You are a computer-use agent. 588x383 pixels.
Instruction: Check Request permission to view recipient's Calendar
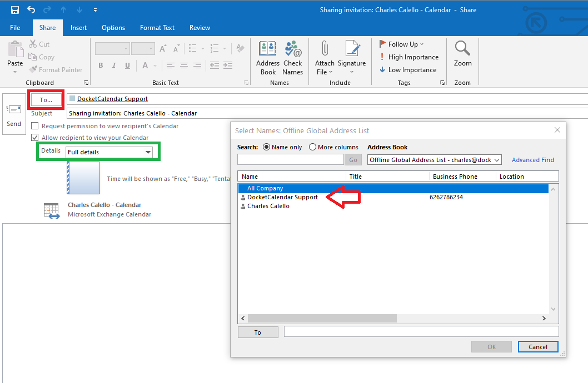(35, 126)
